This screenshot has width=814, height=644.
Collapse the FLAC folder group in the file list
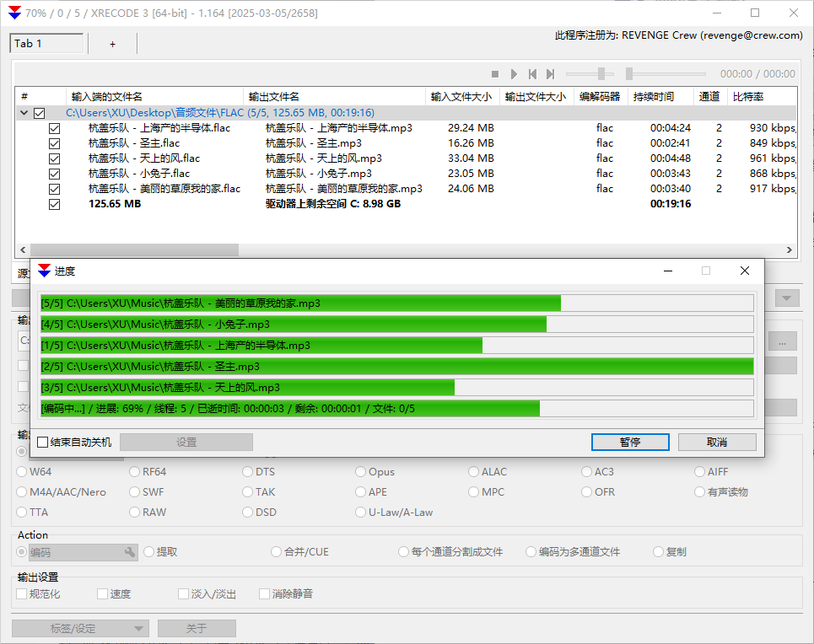(x=23, y=112)
